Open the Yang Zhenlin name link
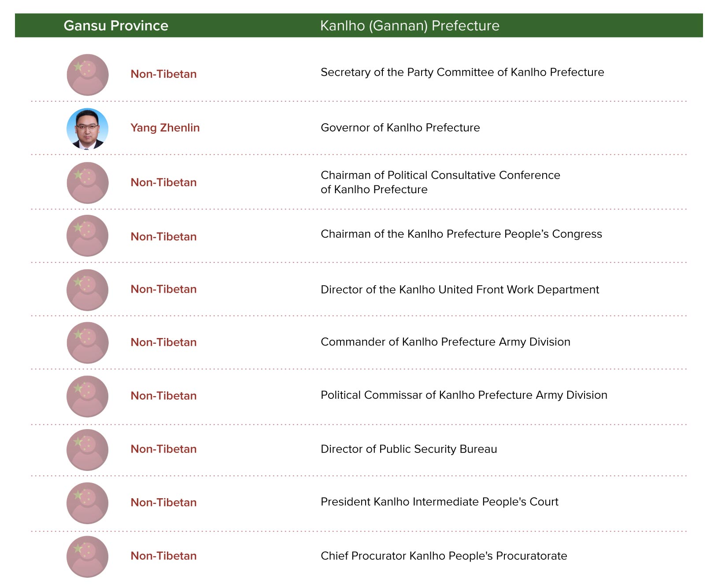 click(165, 128)
